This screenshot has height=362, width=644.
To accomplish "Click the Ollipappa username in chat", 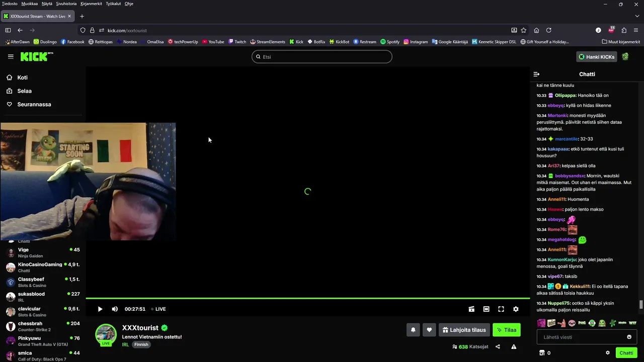I will coord(565,96).
